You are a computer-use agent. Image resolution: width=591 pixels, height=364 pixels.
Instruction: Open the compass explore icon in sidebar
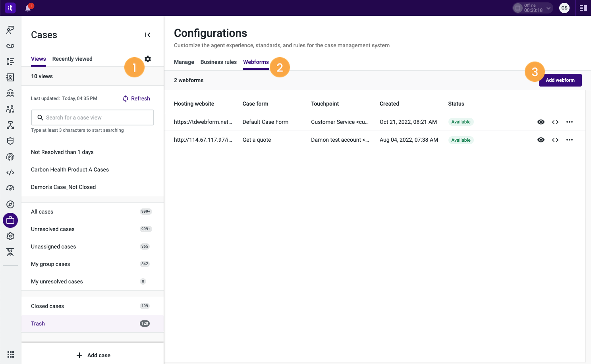point(10,204)
